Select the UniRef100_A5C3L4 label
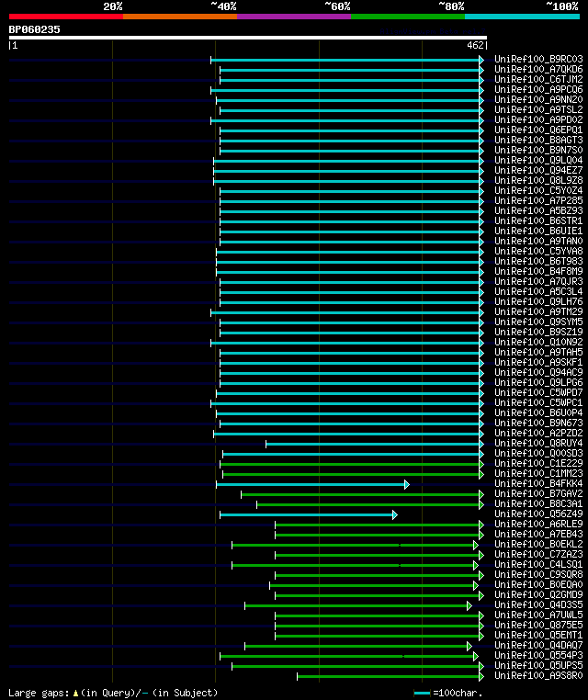588x700 pixels. 538,291
